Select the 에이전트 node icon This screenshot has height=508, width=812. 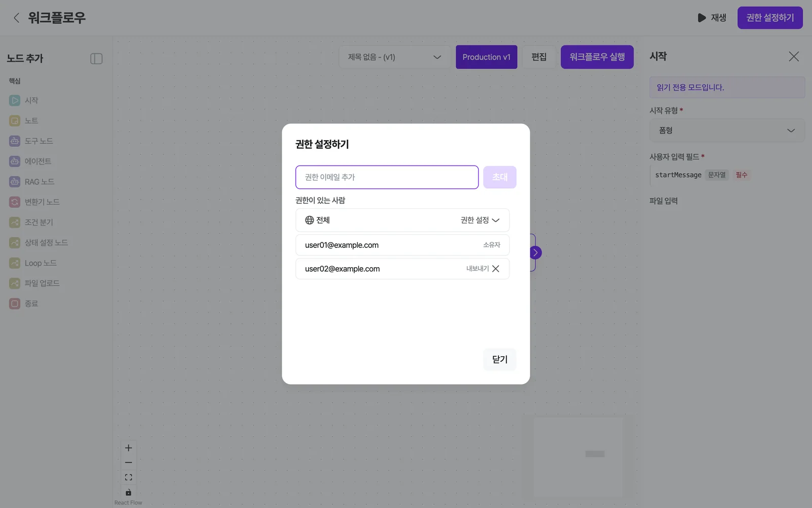[x=15, y=162]
